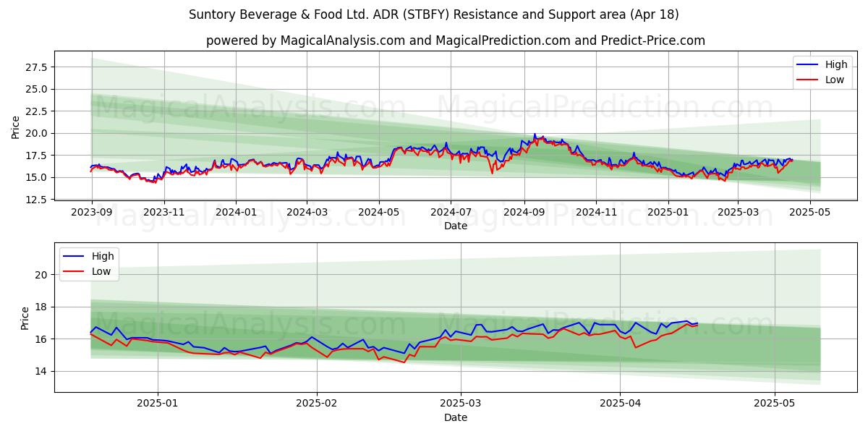Click the '2024-03' date tick in top chart

click(x=307, y=213)
